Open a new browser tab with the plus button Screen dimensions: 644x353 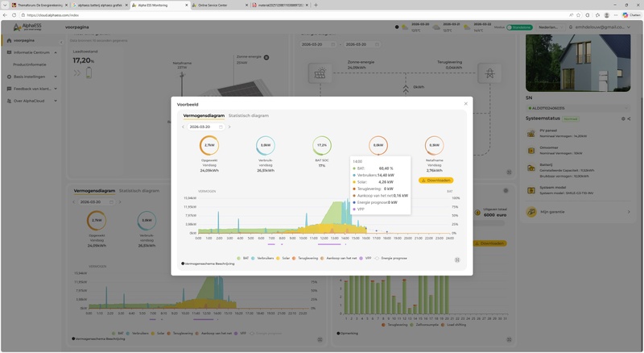(x=316, y=5)
